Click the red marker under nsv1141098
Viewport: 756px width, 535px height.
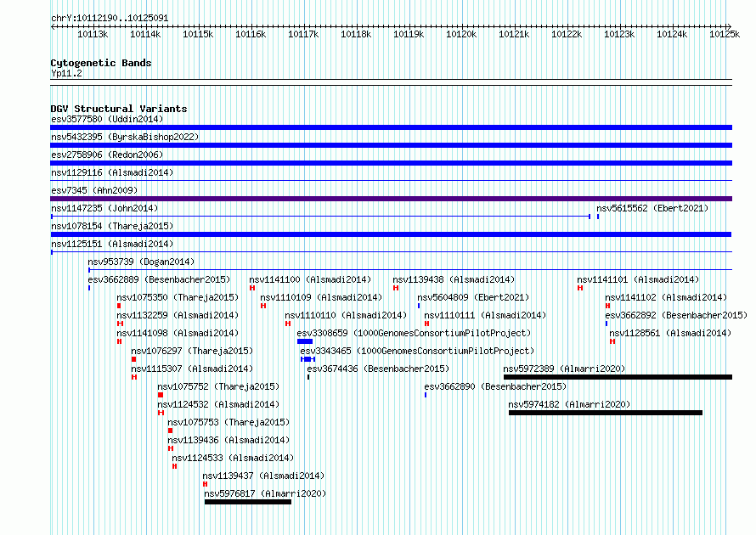[119, 341]
